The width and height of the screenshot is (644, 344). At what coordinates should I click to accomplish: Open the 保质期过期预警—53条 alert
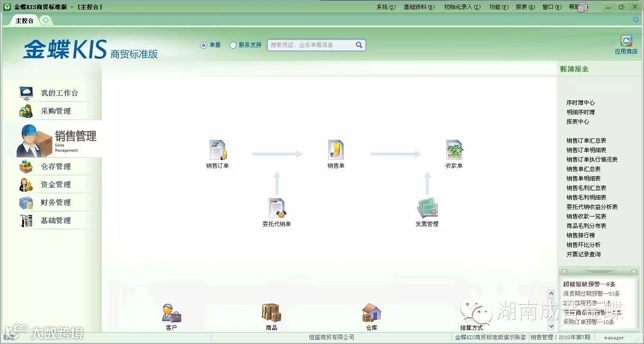591,294
